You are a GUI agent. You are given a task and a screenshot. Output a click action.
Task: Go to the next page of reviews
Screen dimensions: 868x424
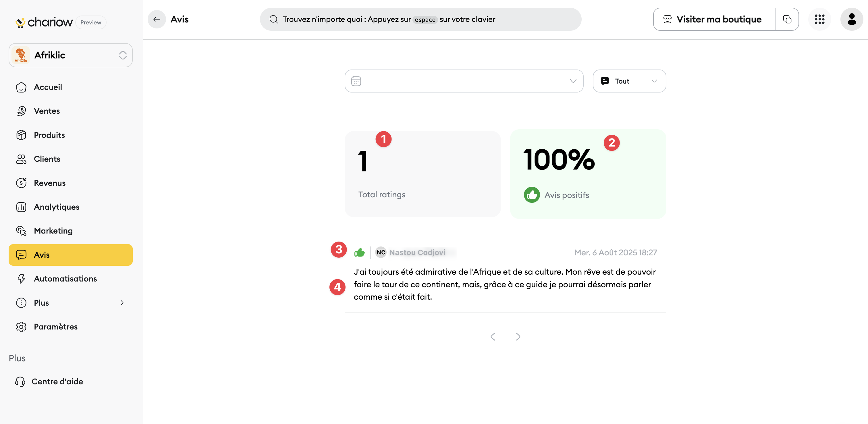point(518,336)
